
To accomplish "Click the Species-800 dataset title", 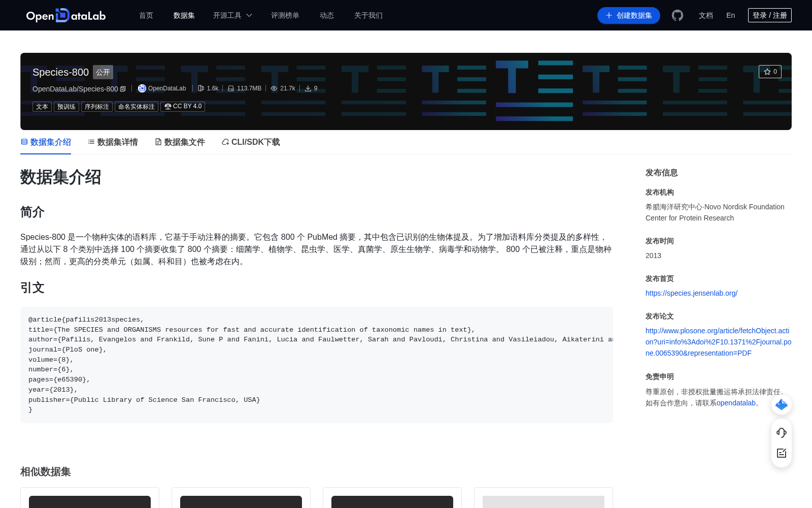I will coord(60,72).
